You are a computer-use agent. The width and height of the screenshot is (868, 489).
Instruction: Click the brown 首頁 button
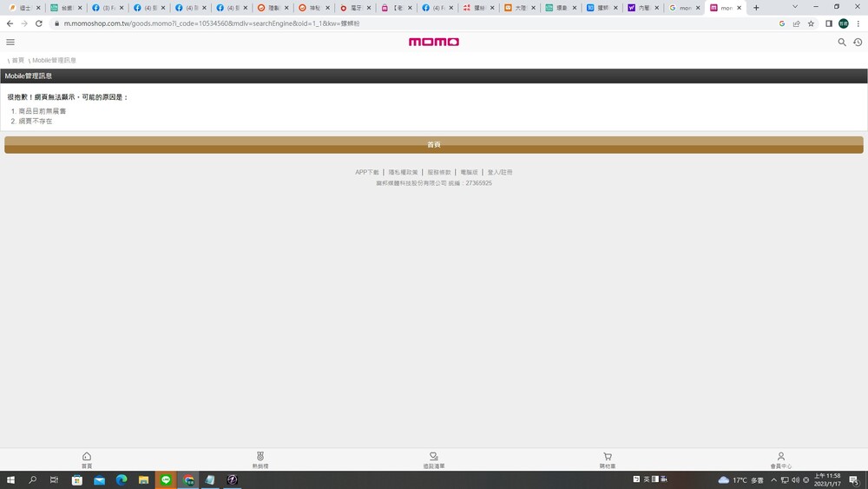[434, 144]
